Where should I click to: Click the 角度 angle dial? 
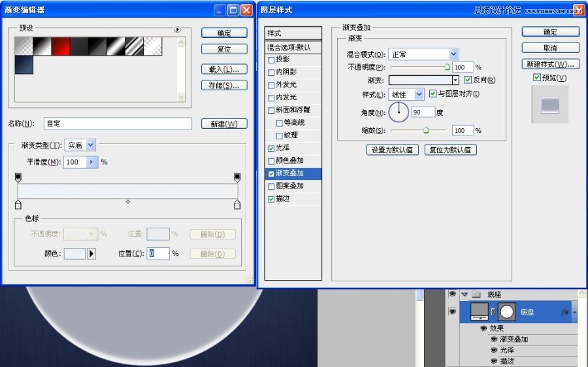pyautogui.click(x=399, y=112)
